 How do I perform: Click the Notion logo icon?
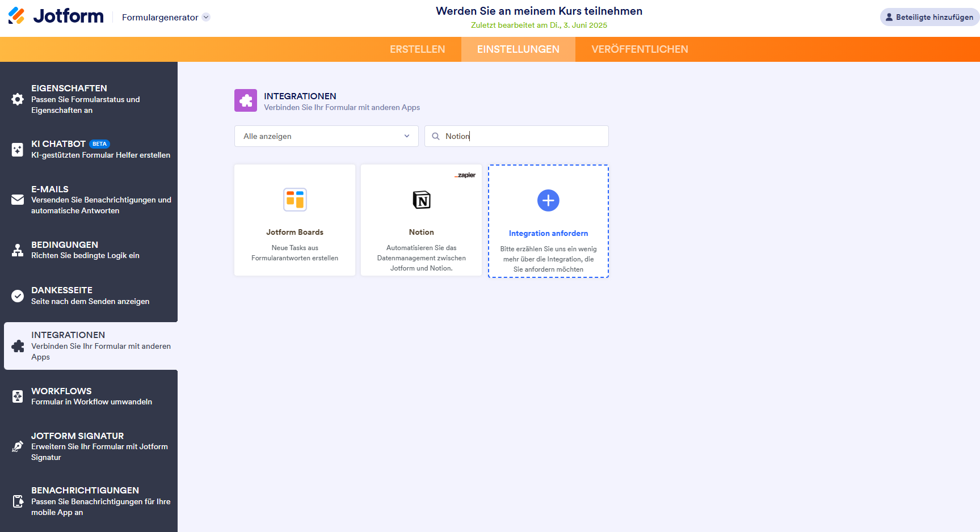point(422,200)
